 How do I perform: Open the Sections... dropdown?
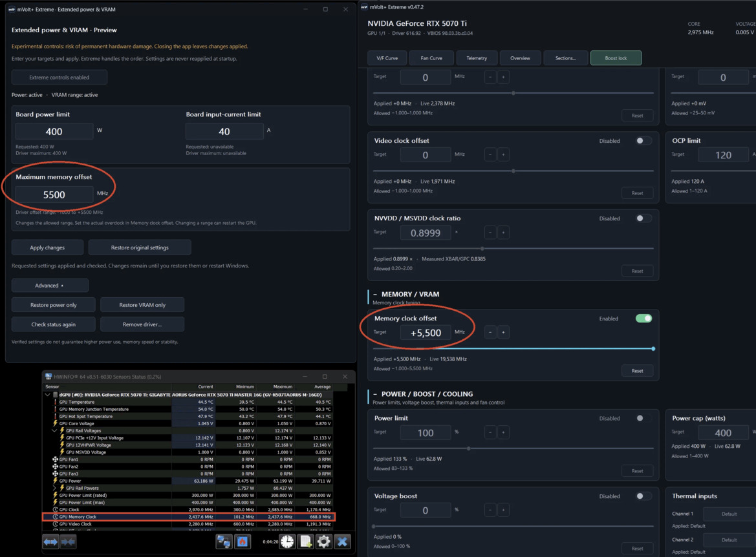(566, 58)
